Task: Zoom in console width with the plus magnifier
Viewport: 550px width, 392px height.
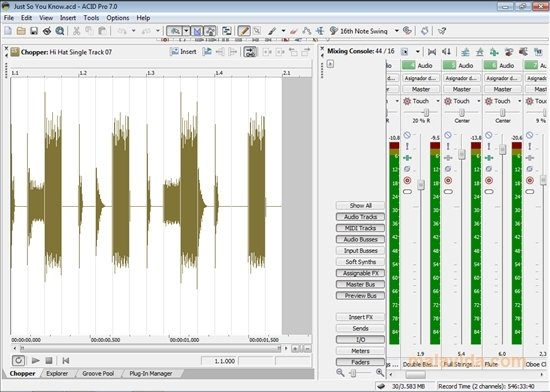Action: 380,373
